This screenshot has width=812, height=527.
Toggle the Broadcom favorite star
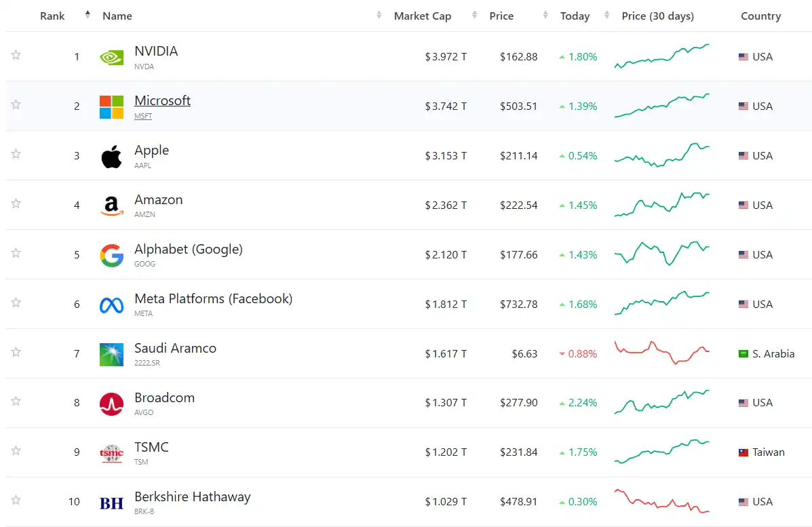(16, 402)
